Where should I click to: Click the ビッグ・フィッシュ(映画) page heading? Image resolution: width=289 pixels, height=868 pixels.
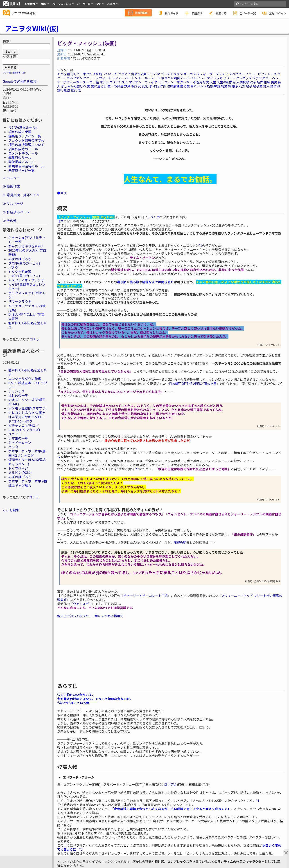tap(87, 43)
